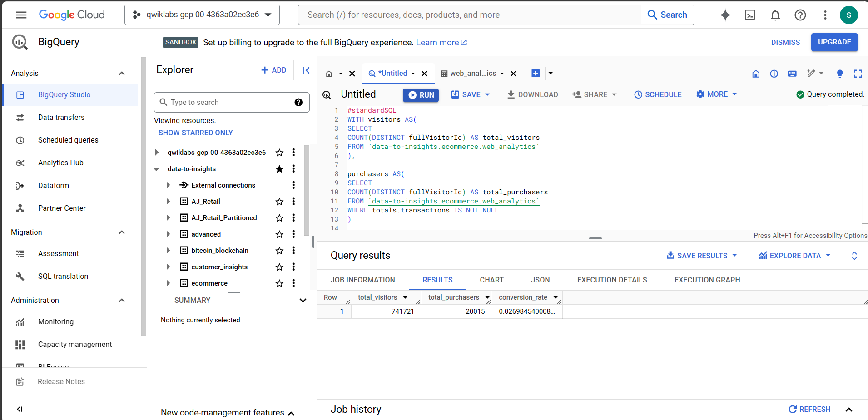The height and width of the screenshot is (420, 868).
Task: Open the main navigation hamburger menu
Action: [x=21, y=15]
